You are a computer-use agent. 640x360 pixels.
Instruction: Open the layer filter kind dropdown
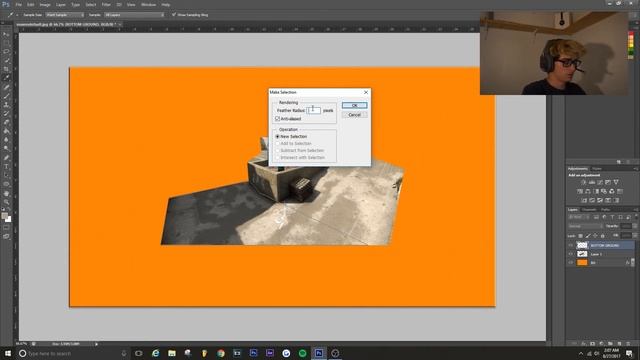579,217
